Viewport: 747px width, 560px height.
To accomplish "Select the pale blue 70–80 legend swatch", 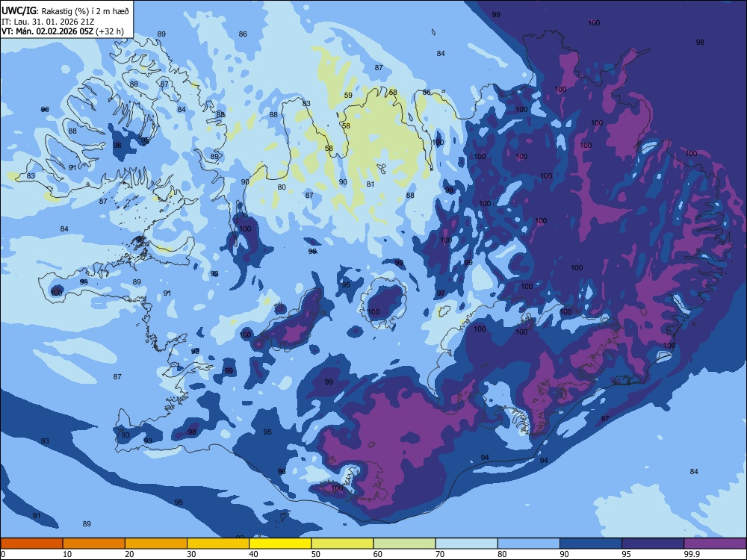I will click(x=466, y=544).
